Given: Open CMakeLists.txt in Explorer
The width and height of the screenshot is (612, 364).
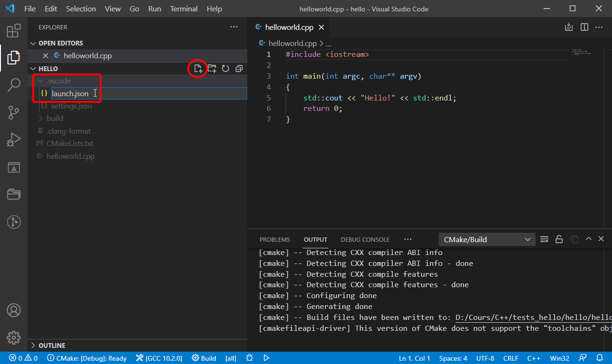Looking at the screenshot, I should (70, 143).
